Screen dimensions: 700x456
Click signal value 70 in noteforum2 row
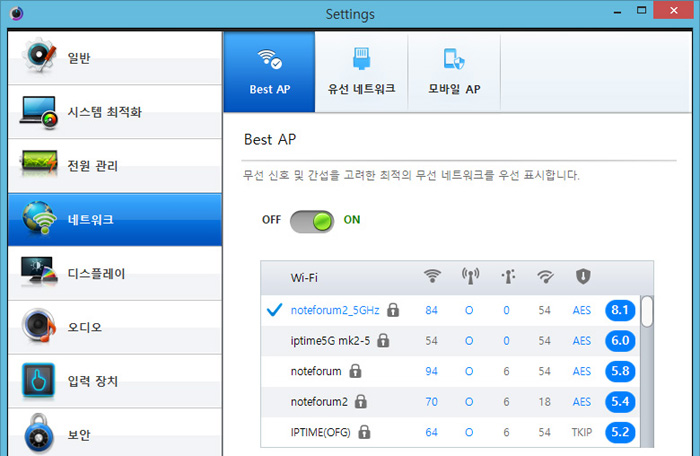[x=431, y=402]
